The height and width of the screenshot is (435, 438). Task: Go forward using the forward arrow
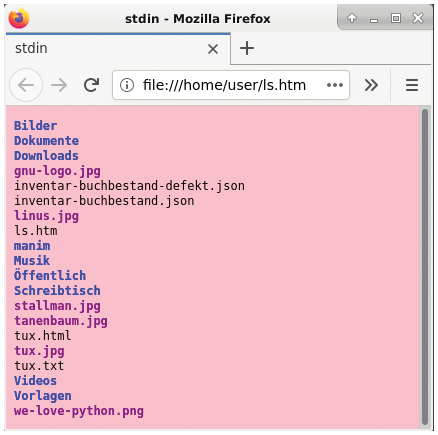pyautogui.click(x=59, y=85)
